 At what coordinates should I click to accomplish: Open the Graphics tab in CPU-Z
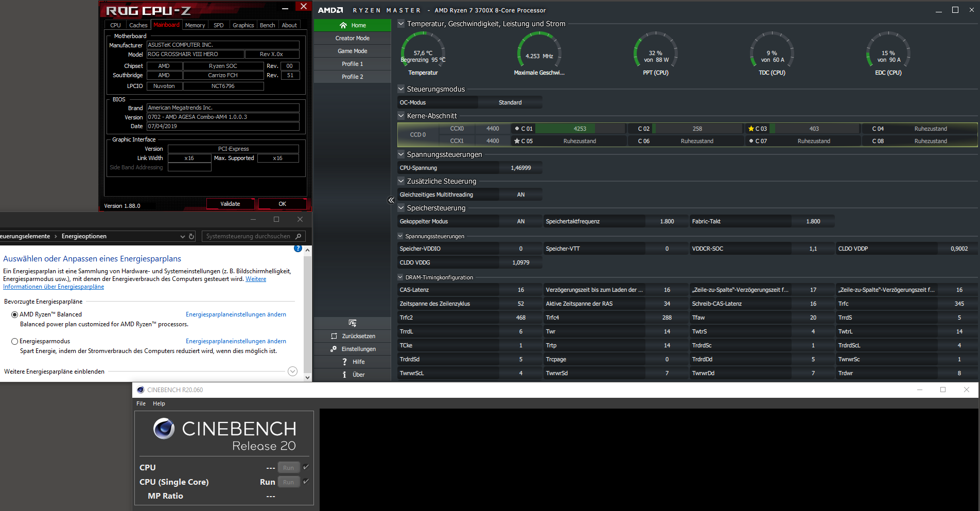tap(243, 25)
